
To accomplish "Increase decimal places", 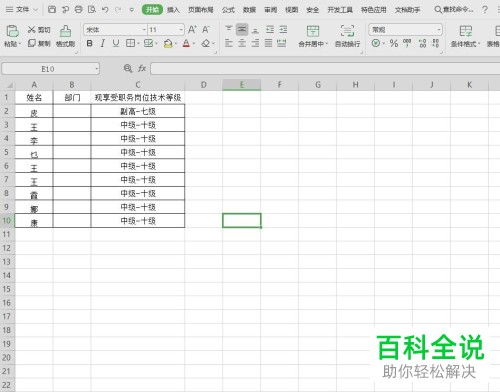I will (x=422, y=43).
